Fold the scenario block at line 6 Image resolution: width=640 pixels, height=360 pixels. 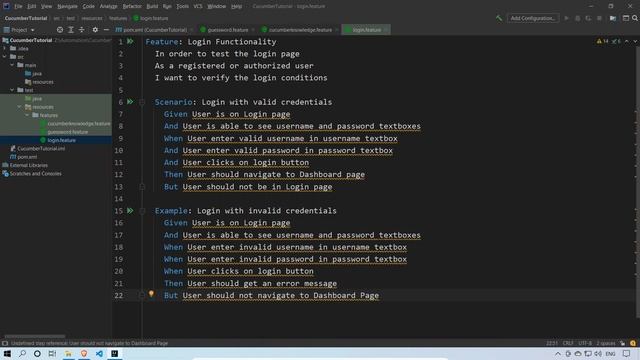(142, 102)
